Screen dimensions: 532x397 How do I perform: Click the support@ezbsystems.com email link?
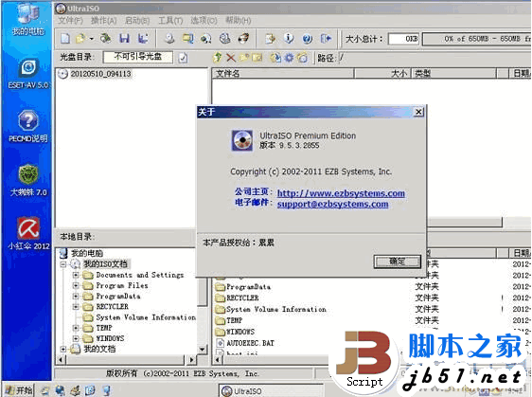pyautogui.click(x=332, y=204)
